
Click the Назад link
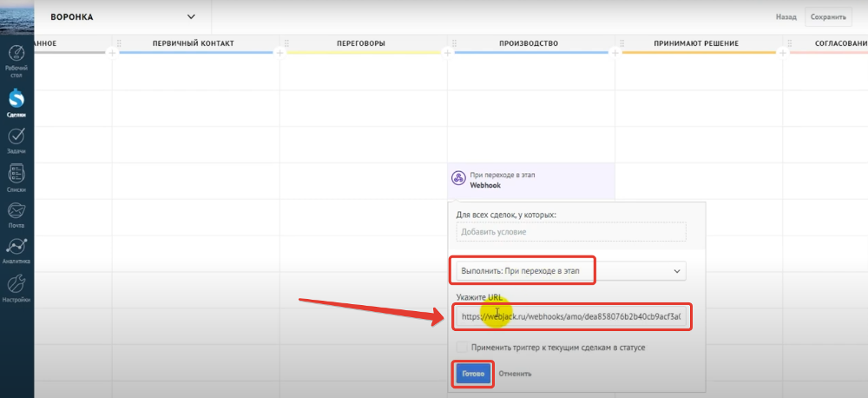point(786,17)
